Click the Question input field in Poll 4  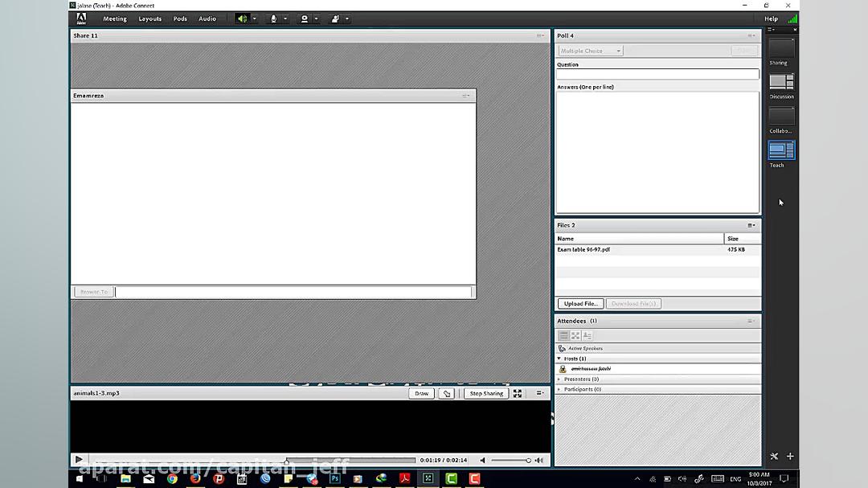point(657,73)
